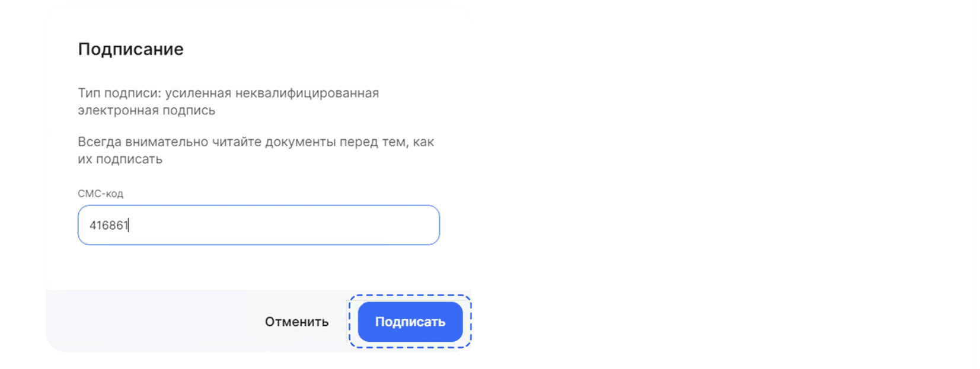The image size is (980, 369).
Task: Click the СМС-код field label
Action: pos(100,194)
